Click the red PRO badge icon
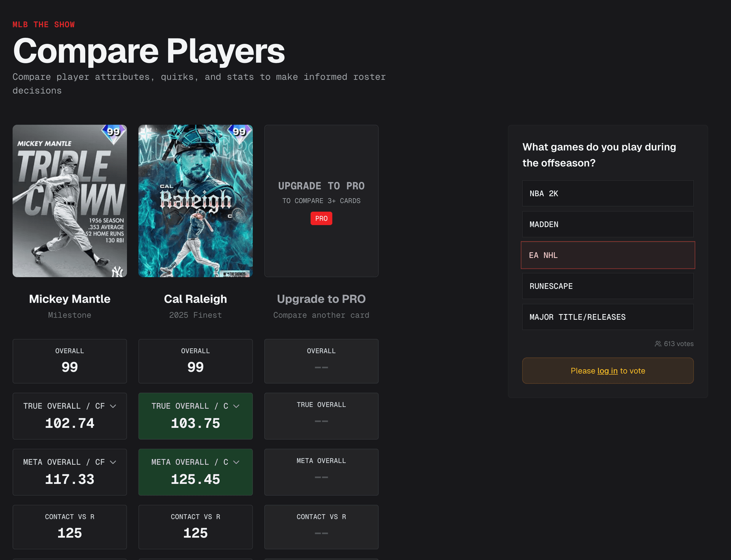 tap(321, 218)
